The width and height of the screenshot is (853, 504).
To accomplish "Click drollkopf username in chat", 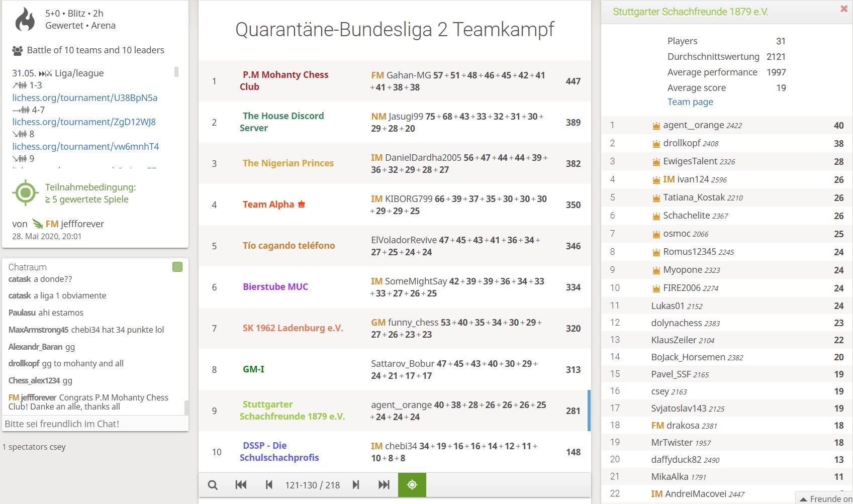I will pyautogui.click(x=24, y=363).
